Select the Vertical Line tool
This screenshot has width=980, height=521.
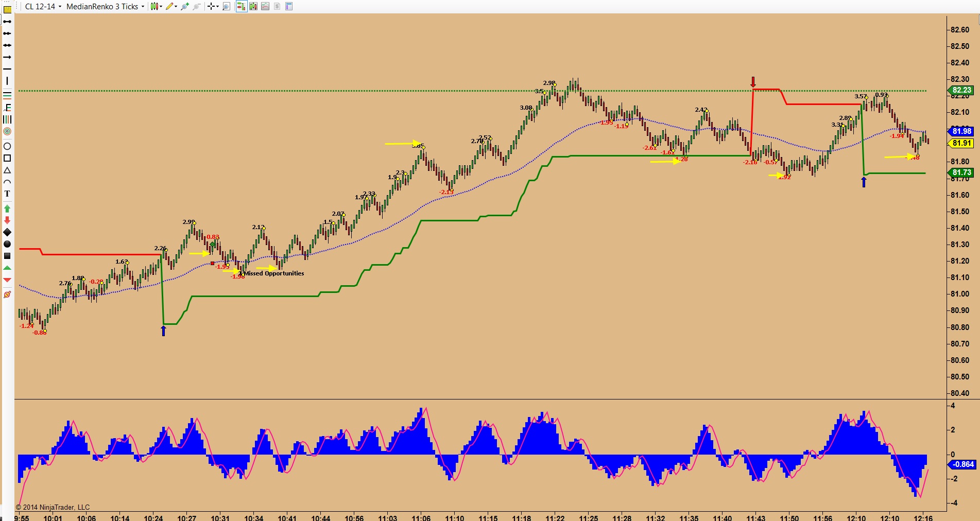[7, 81]
